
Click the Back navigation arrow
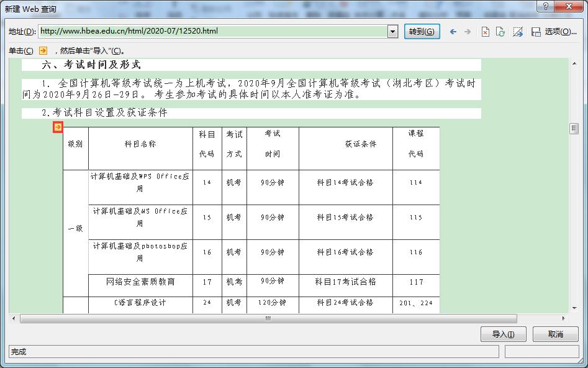[454, 31]
